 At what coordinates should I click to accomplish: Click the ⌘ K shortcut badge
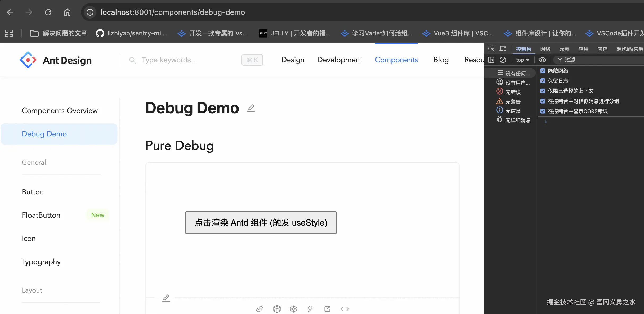click(252, 60)
